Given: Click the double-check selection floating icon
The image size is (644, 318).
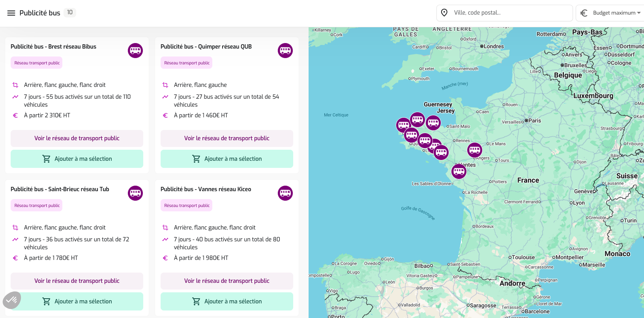Looking at the screenshot, I should pos(12,300).
